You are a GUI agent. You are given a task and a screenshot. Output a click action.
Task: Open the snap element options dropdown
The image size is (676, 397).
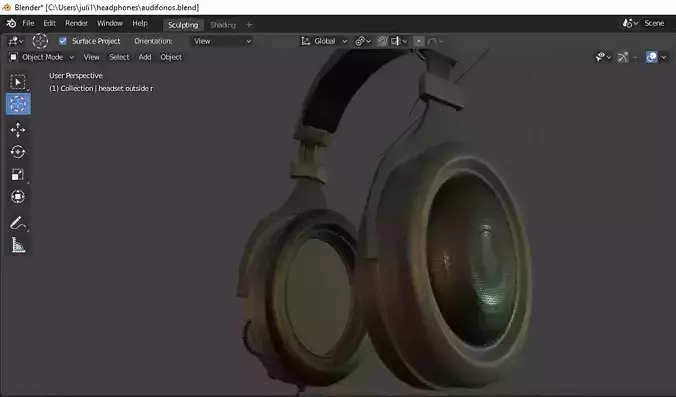coord(399,41)
